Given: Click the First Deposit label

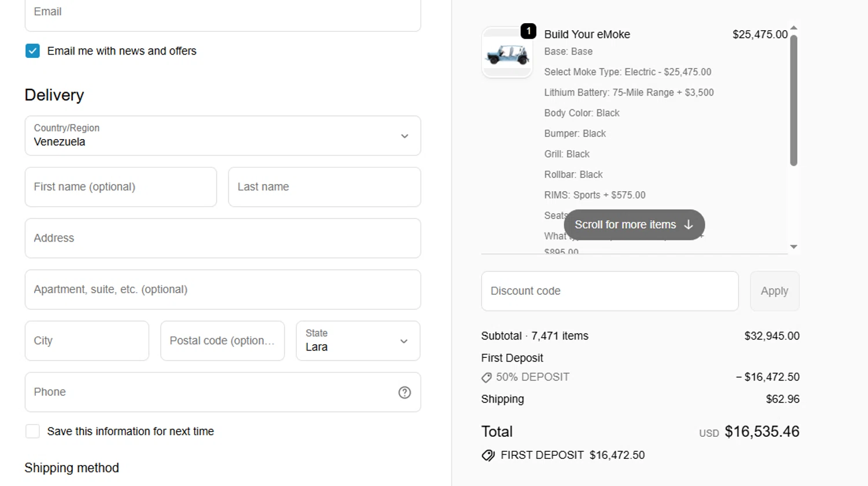Looking at the screenshot, I should [512, 358].
